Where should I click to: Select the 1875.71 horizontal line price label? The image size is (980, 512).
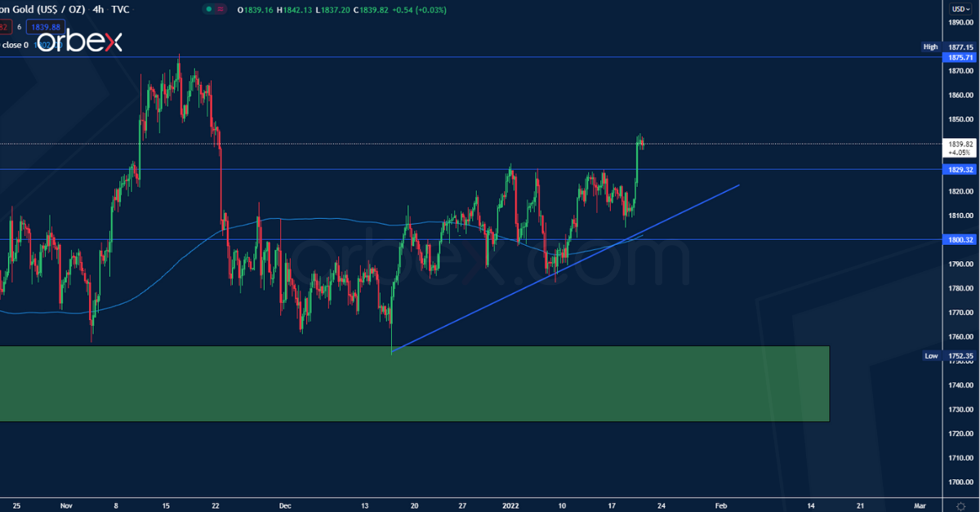[x=960, y=57]
